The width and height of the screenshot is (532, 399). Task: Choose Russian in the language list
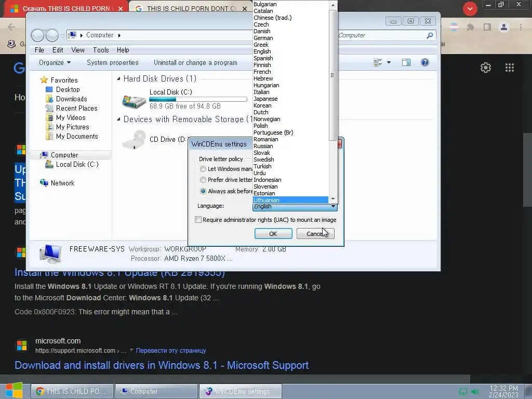click(290, 146)
